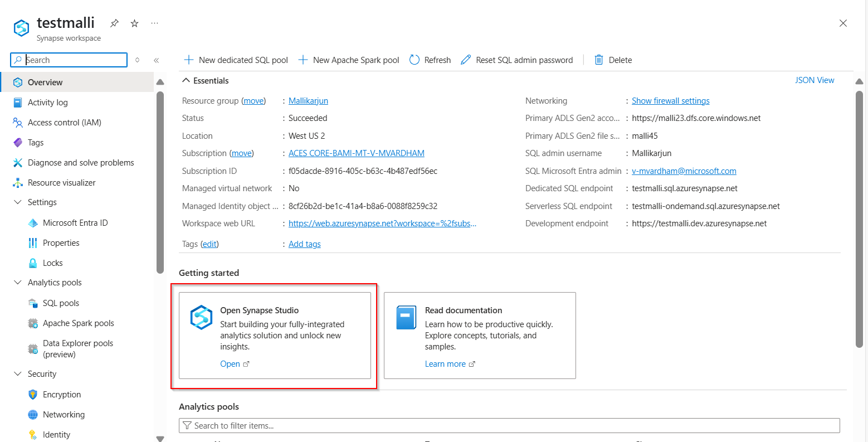Click the Search to filter items box
This screenshot has height=442, width=868.
tap(509, 426)
